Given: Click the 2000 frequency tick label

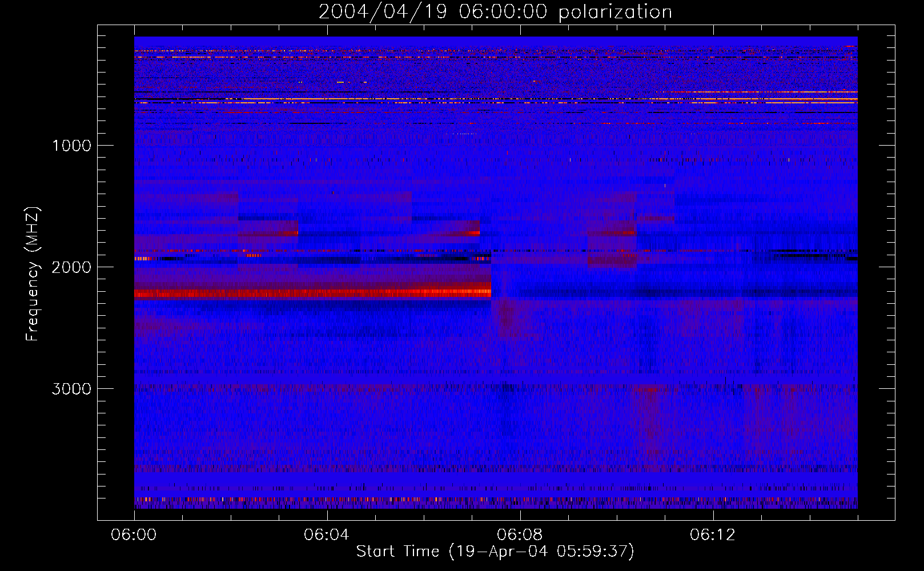Looking at the screenshot, I should (71, 267).
